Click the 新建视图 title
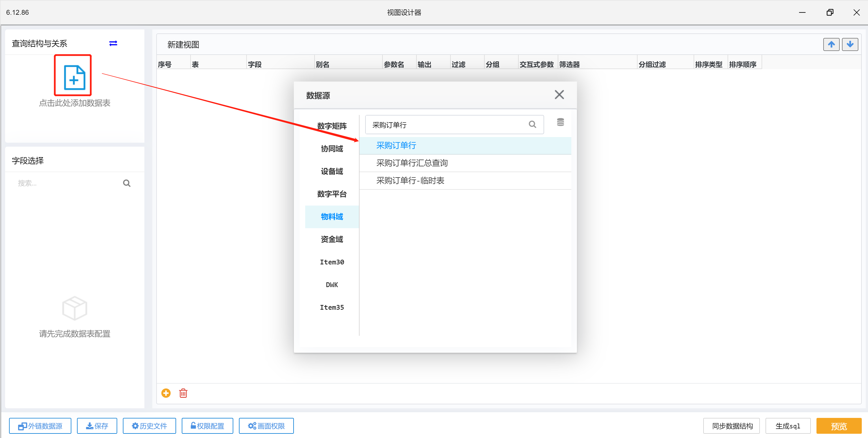Screen dimensions: 868x438 (183, 45)
